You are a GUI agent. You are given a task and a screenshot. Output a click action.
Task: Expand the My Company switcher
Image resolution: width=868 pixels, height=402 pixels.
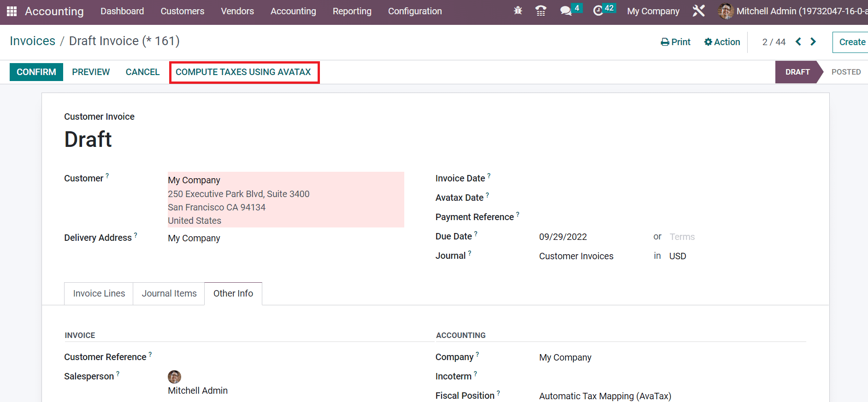653,11
